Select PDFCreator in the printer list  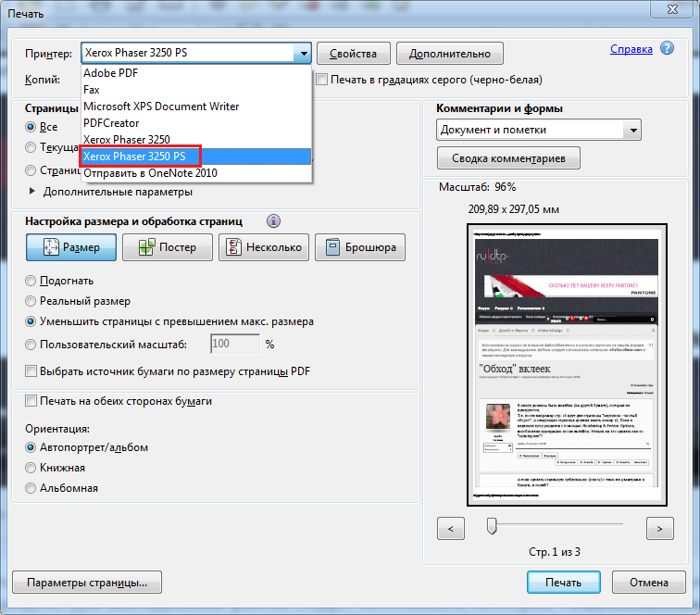point(196,123)
